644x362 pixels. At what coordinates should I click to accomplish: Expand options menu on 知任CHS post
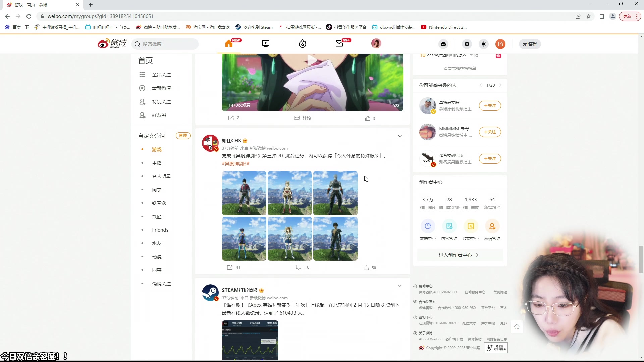[400, 136]
